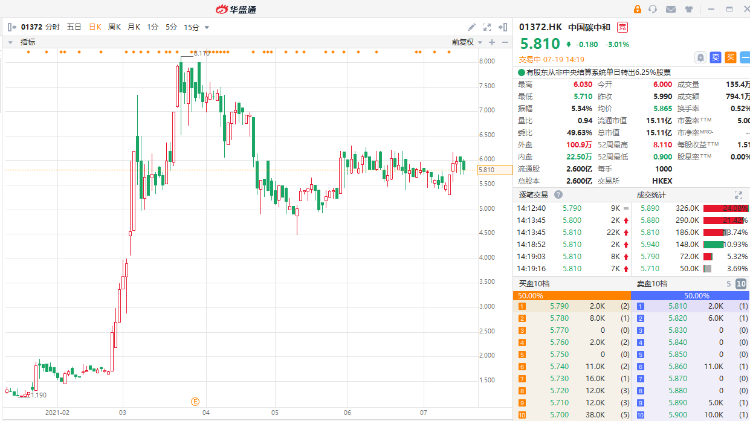The image size is (750, 421).
Task: Click the blue 50.00% sell ratio bar
Action: click(x=691, y=296)
